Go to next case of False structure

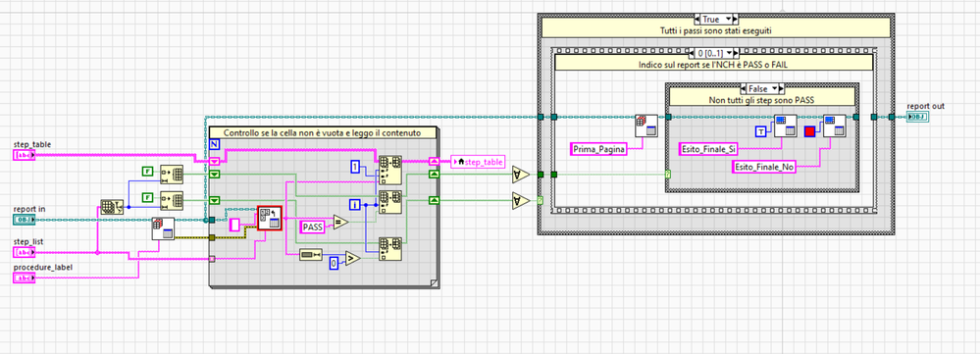(x=781, y=88)
